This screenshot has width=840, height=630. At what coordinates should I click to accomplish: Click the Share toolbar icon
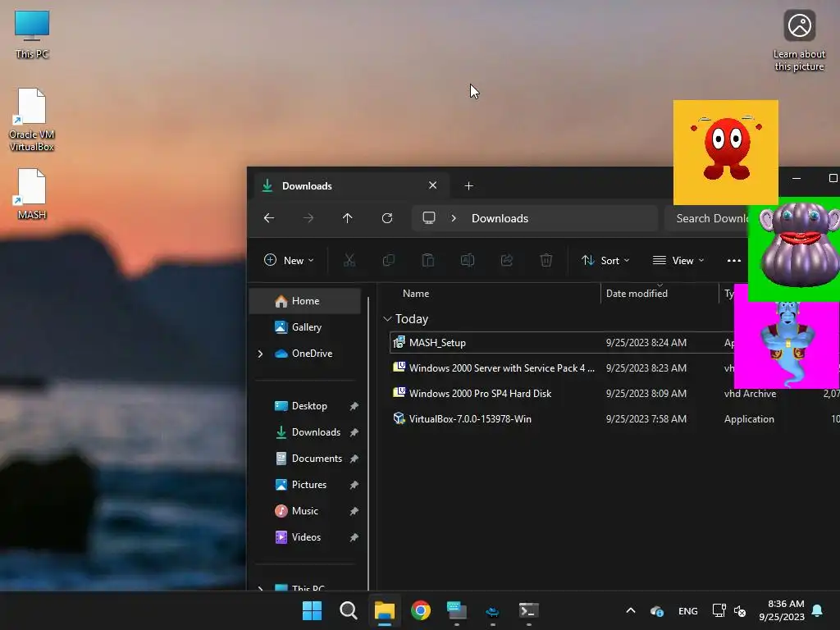coord(506,260)
